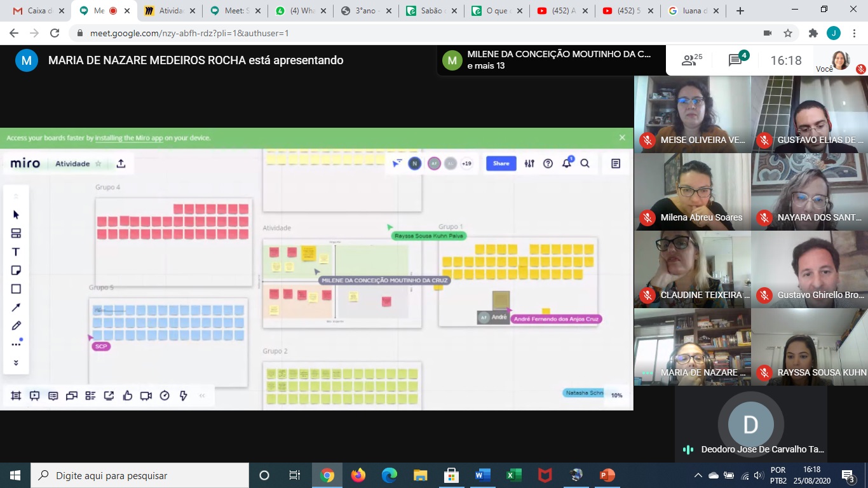This screenshot has height=488, width=868.
Task: Bookmark this page star icon
Action: pos(788,34)
